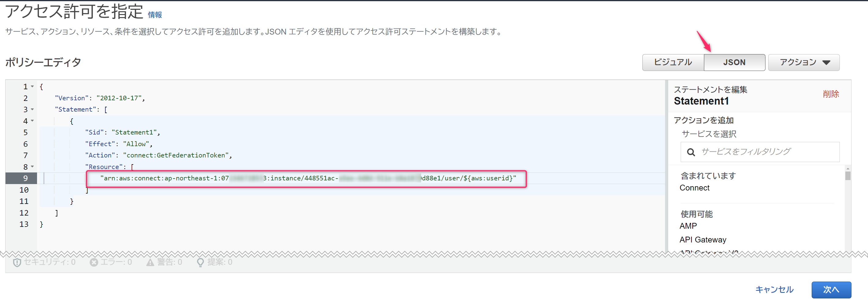The width and height of the screenshot is (868, 303).
Task: Collapse the Statement array at line 3
Action: click(32, 109)
